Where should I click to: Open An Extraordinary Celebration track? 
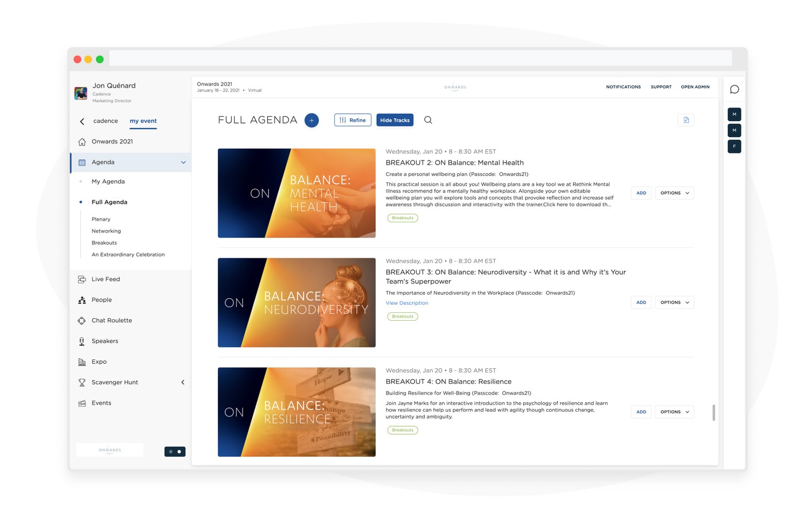tap(128, 255)
